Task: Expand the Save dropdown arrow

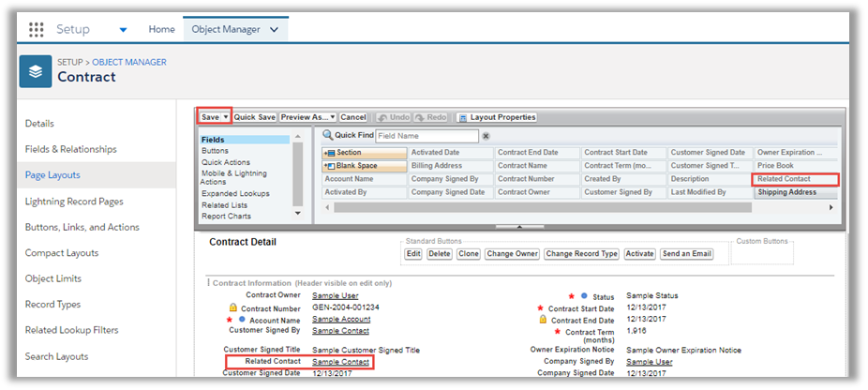Action: pos(226,117)
